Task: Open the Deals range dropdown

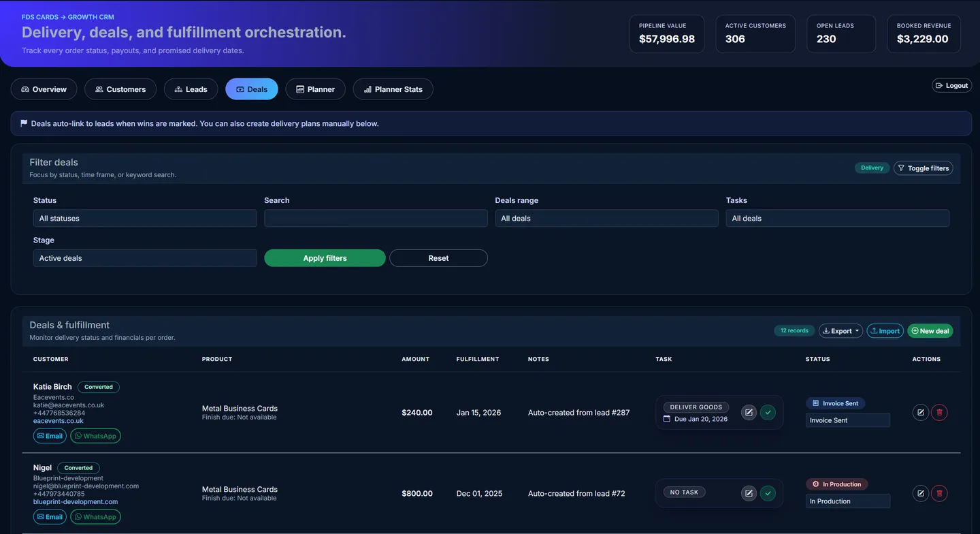Action: tap(606, 219)
